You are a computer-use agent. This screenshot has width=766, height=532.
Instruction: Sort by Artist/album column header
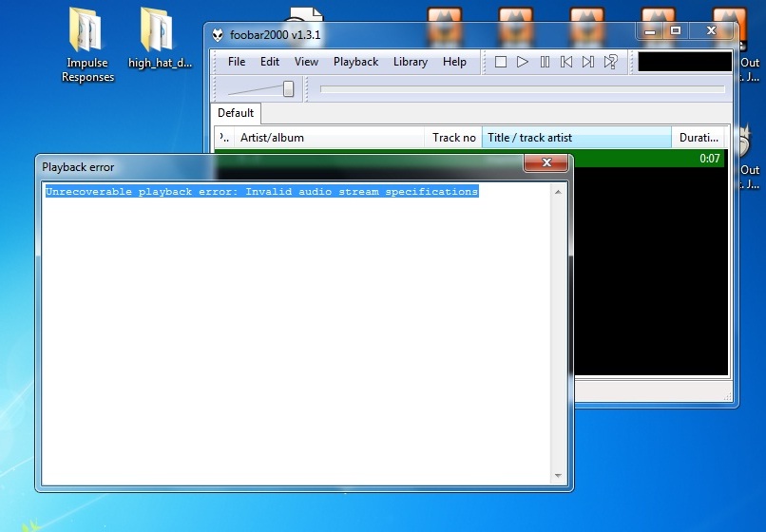point(329,138)
